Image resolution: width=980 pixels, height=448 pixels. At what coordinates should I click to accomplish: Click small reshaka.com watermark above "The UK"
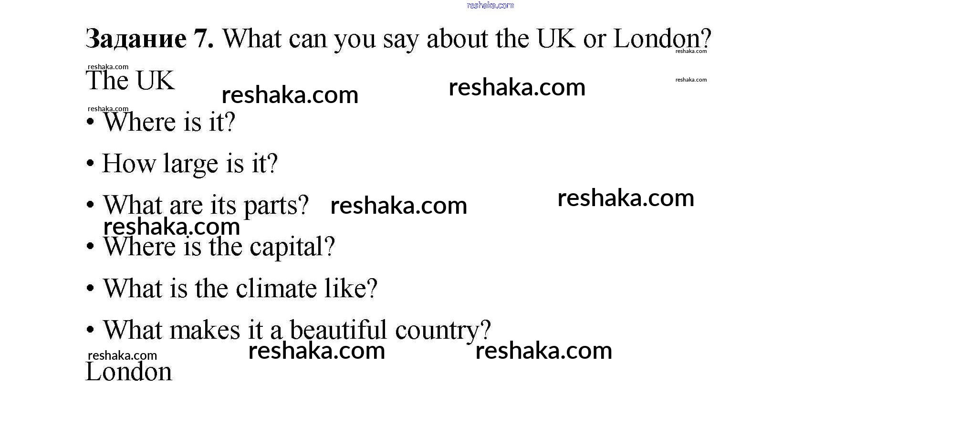click(x=108, y=67)
